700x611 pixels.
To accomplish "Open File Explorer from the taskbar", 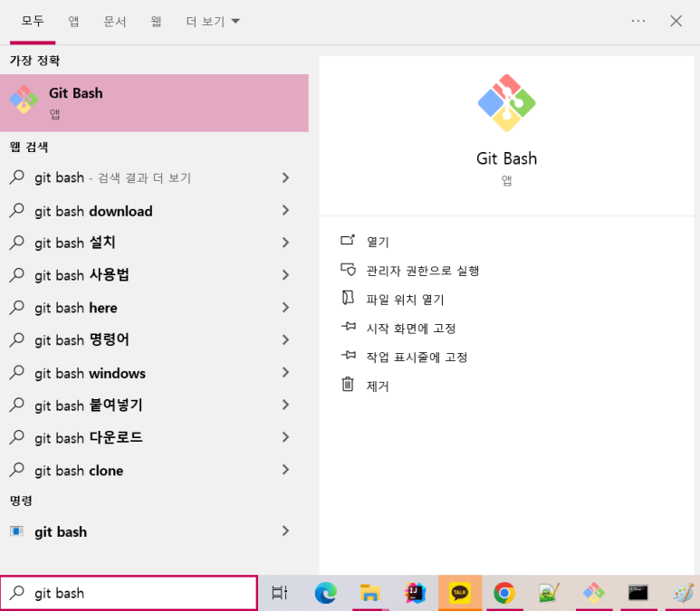I will pos(370,593).
